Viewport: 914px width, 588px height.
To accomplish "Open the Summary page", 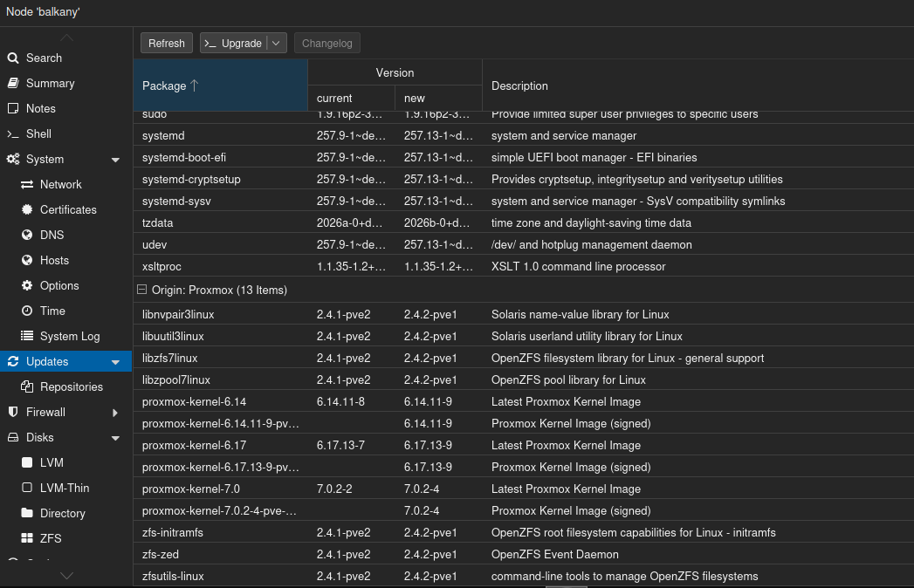I will pyautogui.click(x=65, y=84).
